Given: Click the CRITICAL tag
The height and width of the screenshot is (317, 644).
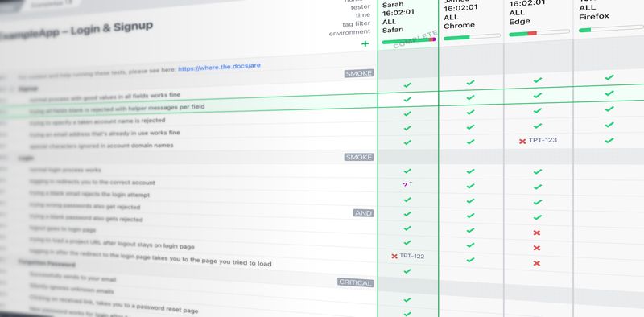Looking at the screenshot, I should [355, 283].
